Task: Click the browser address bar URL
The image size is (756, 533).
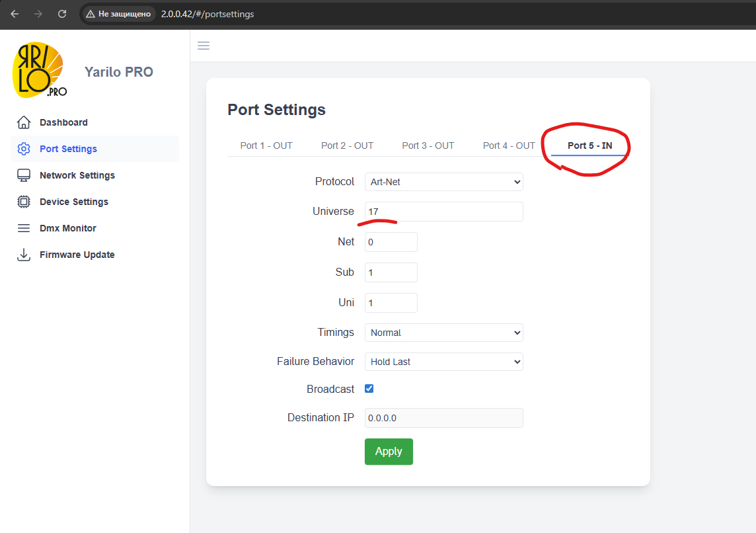Action: pos(208,14)
